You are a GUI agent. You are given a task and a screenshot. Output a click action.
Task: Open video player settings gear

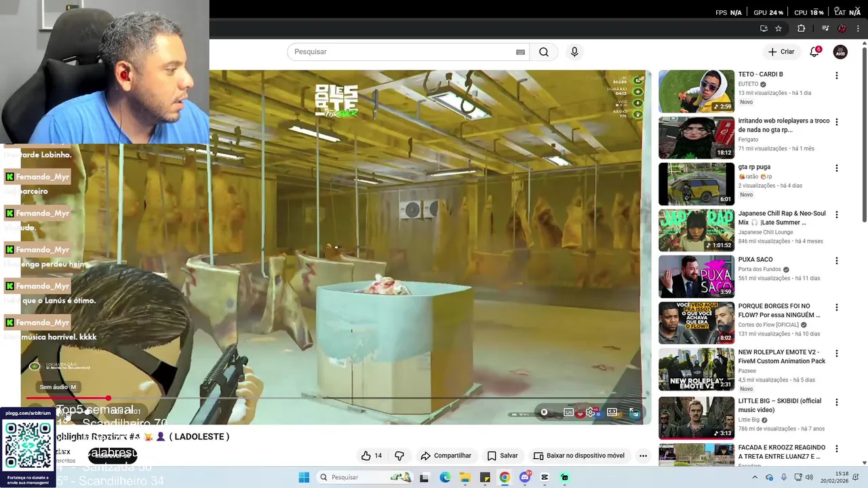pos(591,412)
